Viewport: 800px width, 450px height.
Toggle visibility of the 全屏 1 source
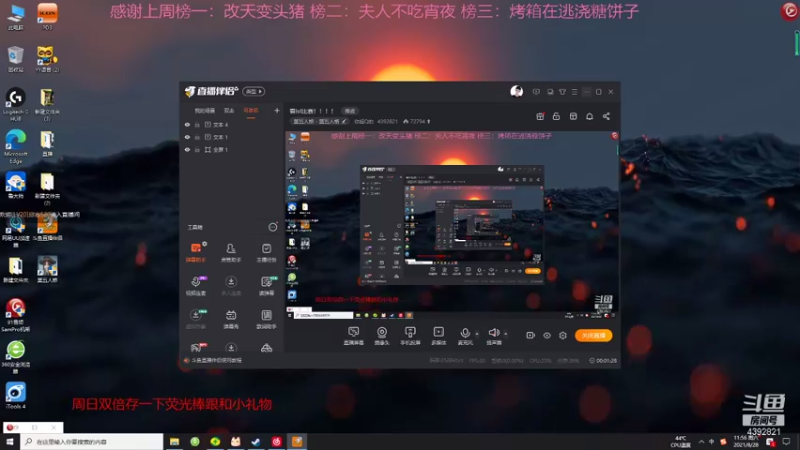point(187,149)
